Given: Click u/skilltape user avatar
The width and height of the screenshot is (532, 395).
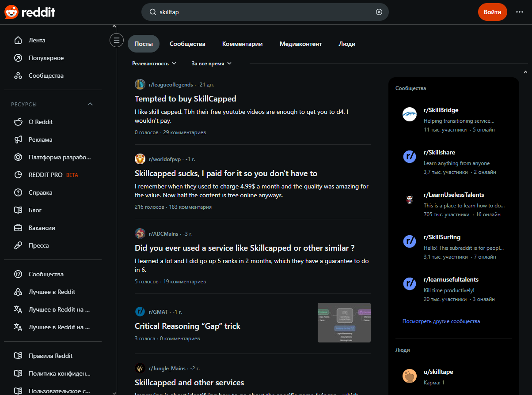Looking at the screenshot, I should 410,376.
